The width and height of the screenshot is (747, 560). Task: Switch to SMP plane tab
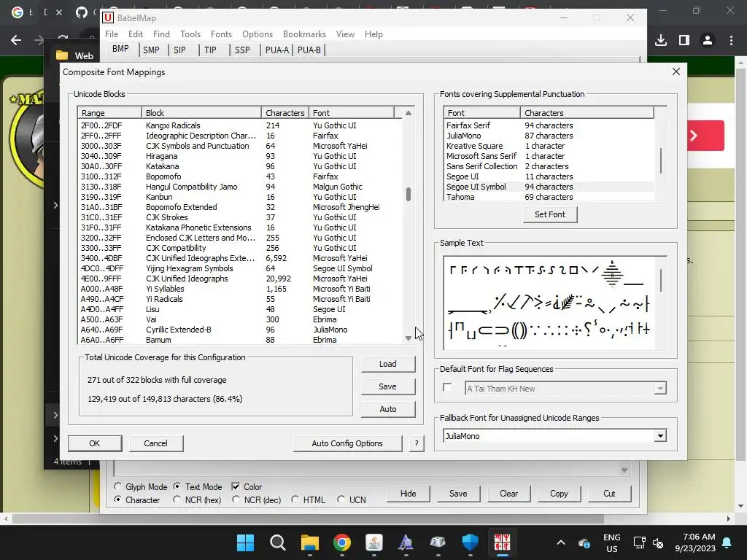[151, 50]
